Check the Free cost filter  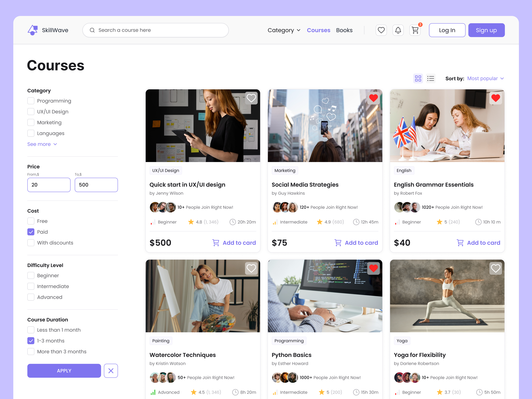31,221
